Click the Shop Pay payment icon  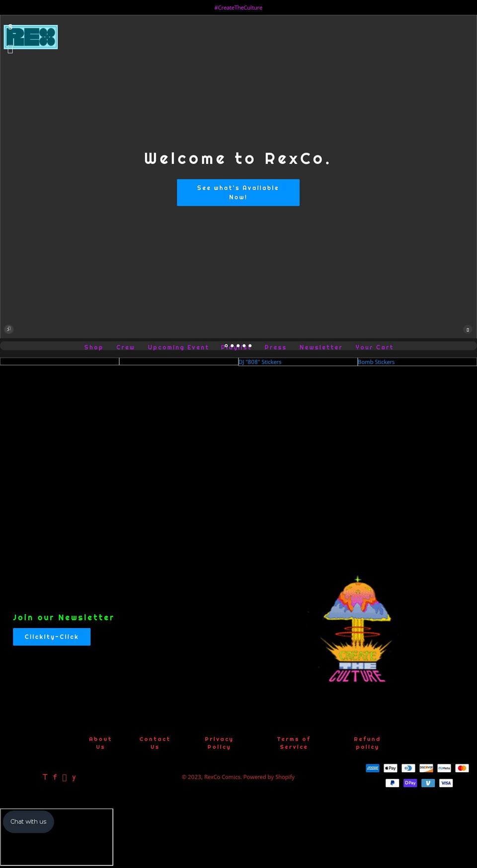(x=410, y=783)
